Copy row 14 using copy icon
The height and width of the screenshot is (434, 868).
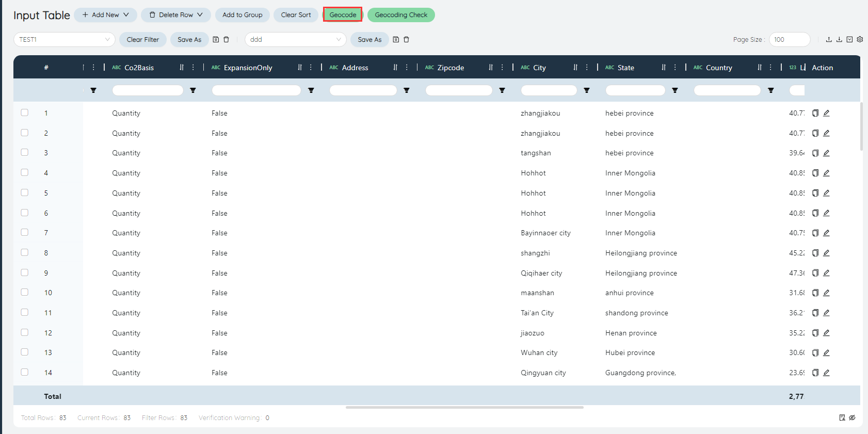click(x=815, y=373)
